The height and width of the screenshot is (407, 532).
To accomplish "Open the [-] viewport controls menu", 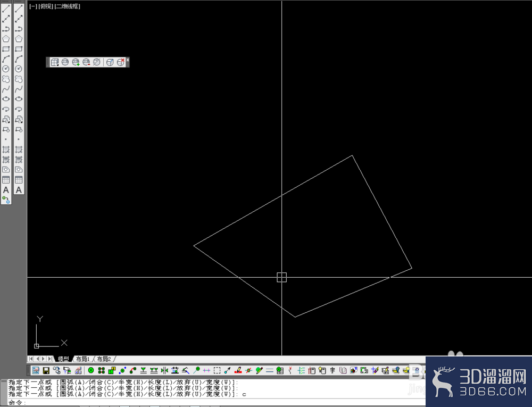I will [x=33, y=6].
